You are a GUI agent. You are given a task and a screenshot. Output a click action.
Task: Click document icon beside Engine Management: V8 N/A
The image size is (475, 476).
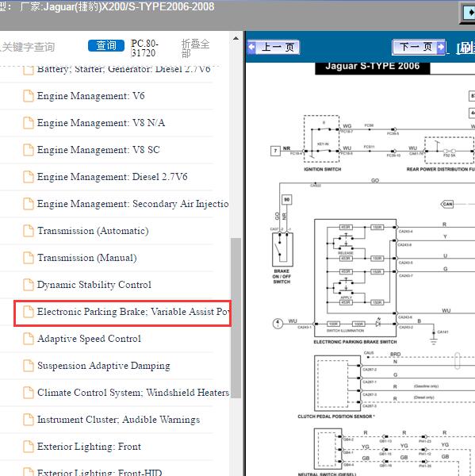[29, 123]
